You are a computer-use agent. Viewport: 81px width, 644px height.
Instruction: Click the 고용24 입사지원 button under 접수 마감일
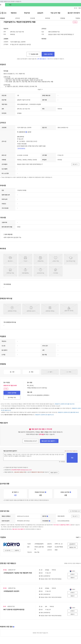pos(12,393)
